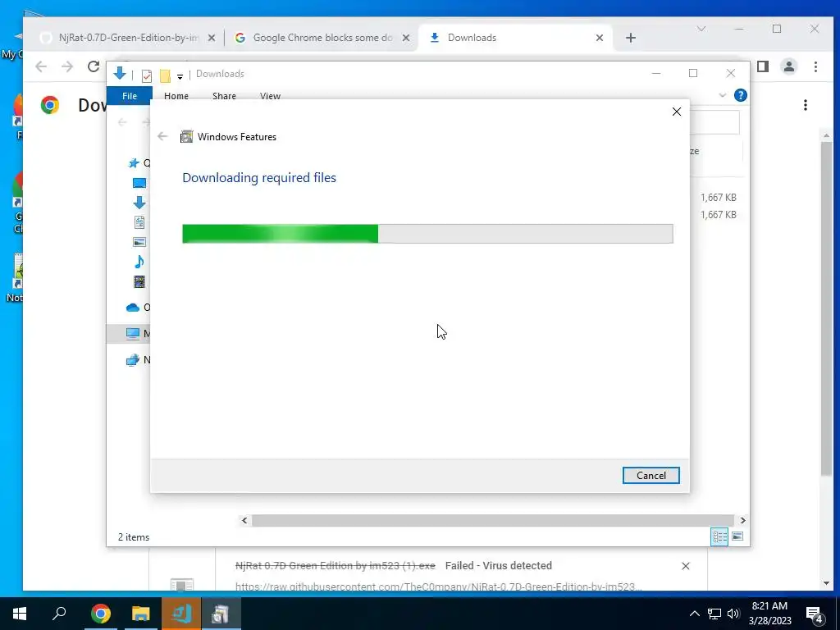The height and width of the screenshot is (630, 840).
Task: Select Desktop icon in navigation pane
Action: tap(139, 183)
